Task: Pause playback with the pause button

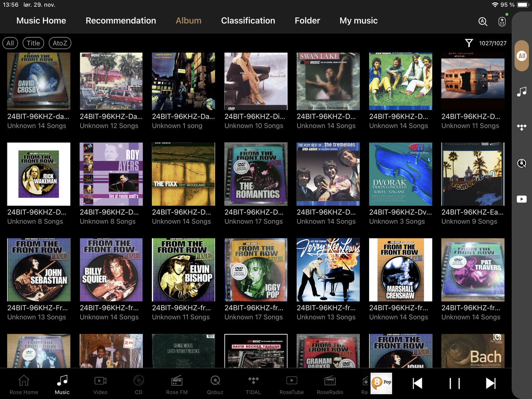Action: coord(454,383)
